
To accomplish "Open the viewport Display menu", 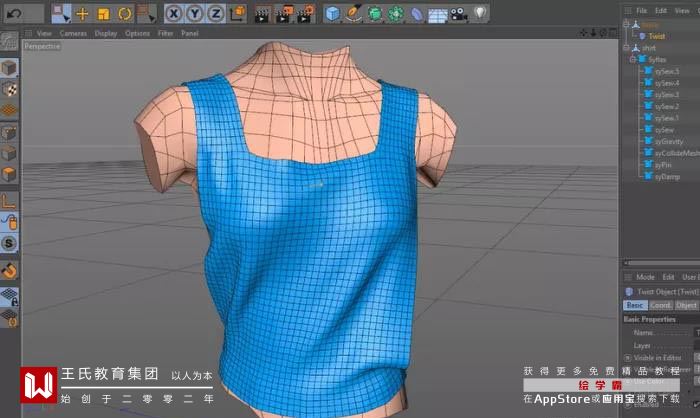I will 106,33.
